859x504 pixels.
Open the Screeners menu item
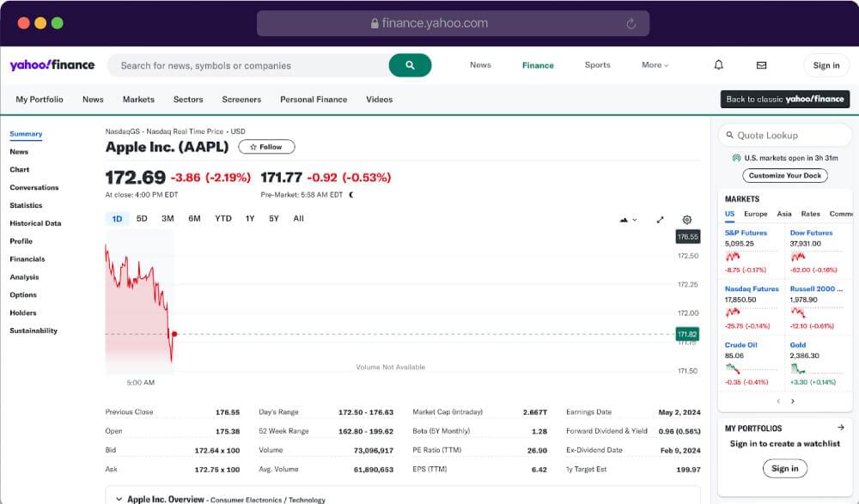click(x=241, y=100)
